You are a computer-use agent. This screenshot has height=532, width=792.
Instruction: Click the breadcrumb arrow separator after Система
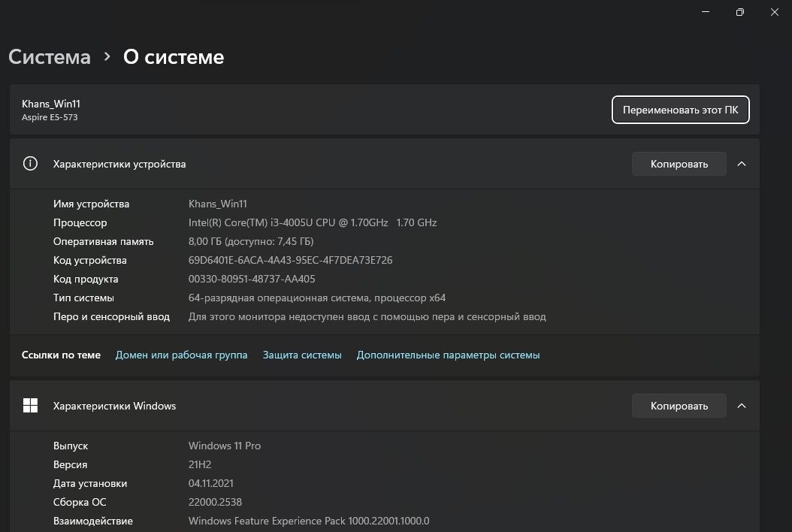coord(107,56)
